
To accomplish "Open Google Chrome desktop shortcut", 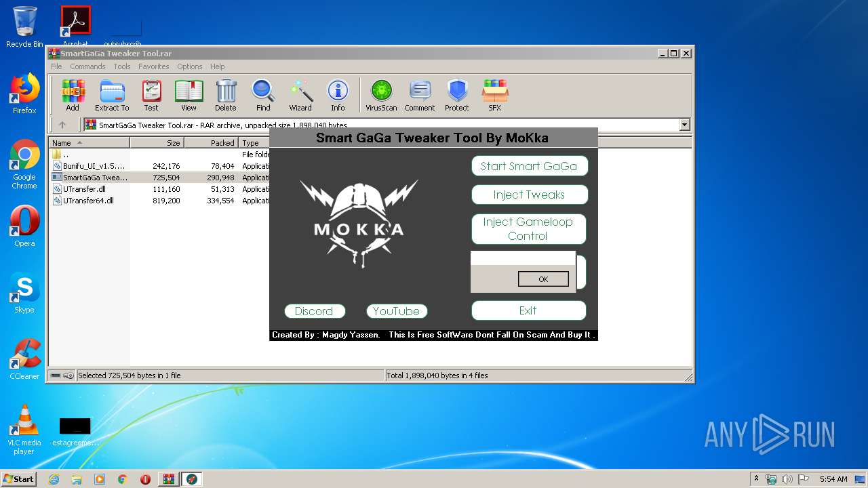I will point(24,165).
